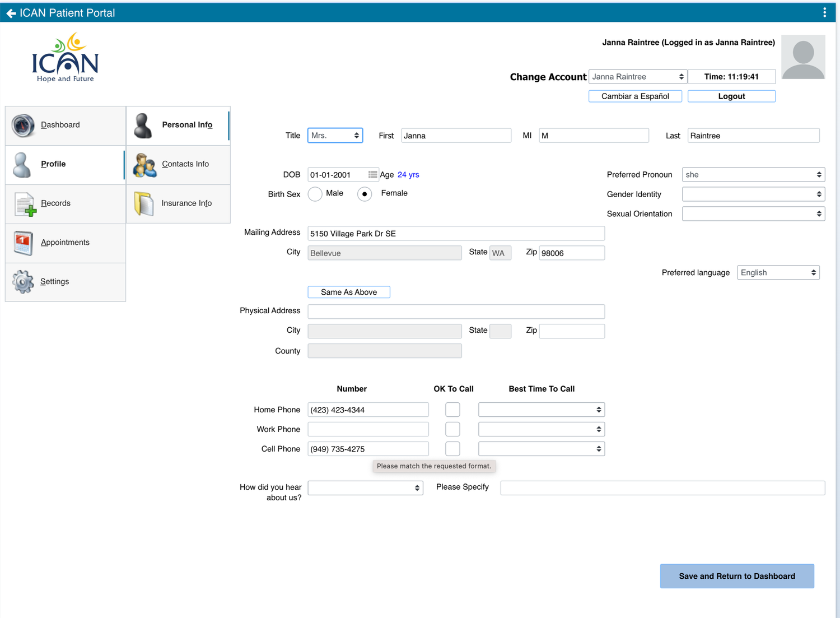
Task: Select the Female birth sex option
Action: coord(365,194)
